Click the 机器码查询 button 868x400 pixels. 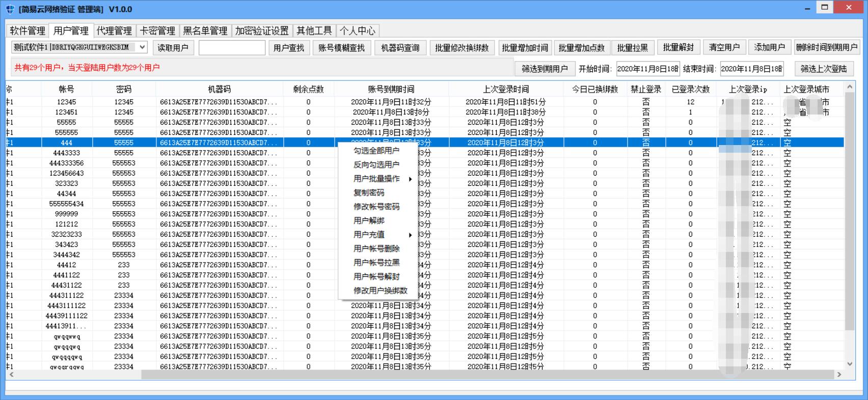[400, 47]
